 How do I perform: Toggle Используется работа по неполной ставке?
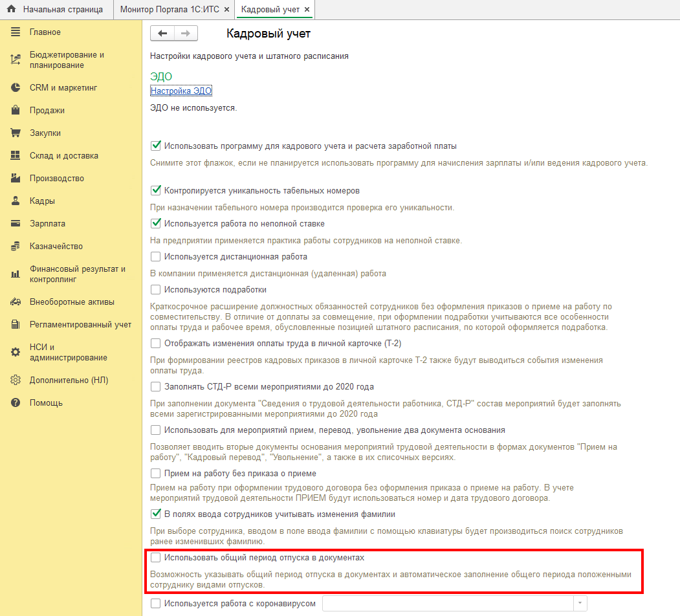(156, 223)
